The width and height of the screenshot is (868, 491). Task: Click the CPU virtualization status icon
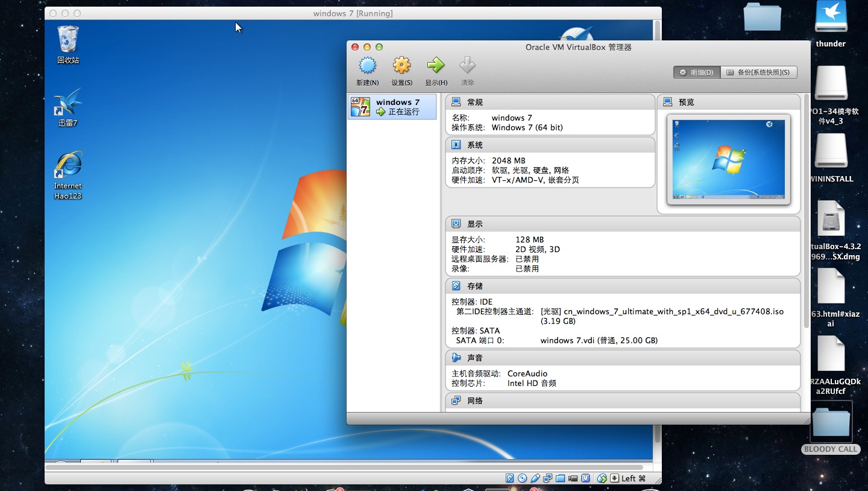pos(586,478)
